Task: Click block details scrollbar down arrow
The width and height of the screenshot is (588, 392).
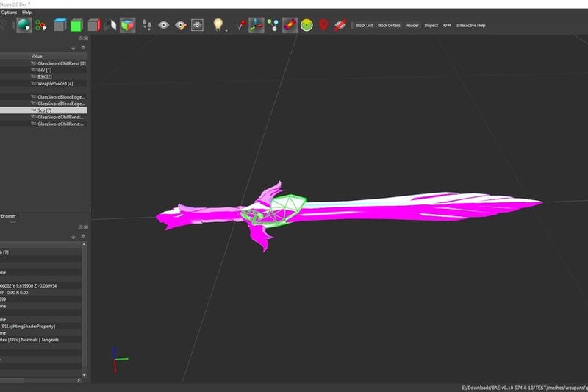Action: 84,375
